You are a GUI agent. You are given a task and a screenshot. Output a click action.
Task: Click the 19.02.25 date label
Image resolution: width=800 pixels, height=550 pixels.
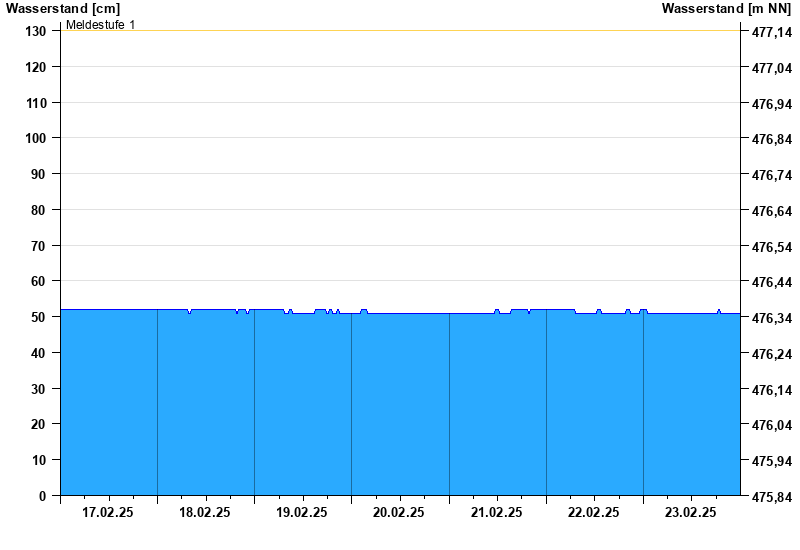tap(302, 512)
